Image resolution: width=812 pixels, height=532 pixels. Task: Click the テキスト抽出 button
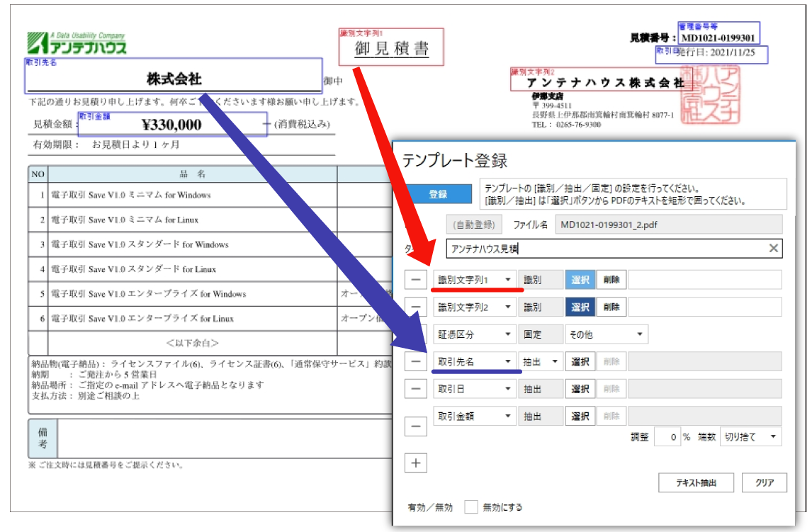point(697,483)
